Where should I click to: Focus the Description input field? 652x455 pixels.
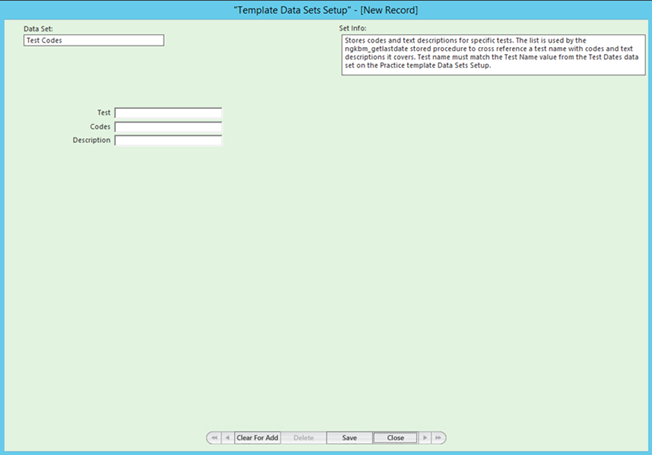pos(168,141)
